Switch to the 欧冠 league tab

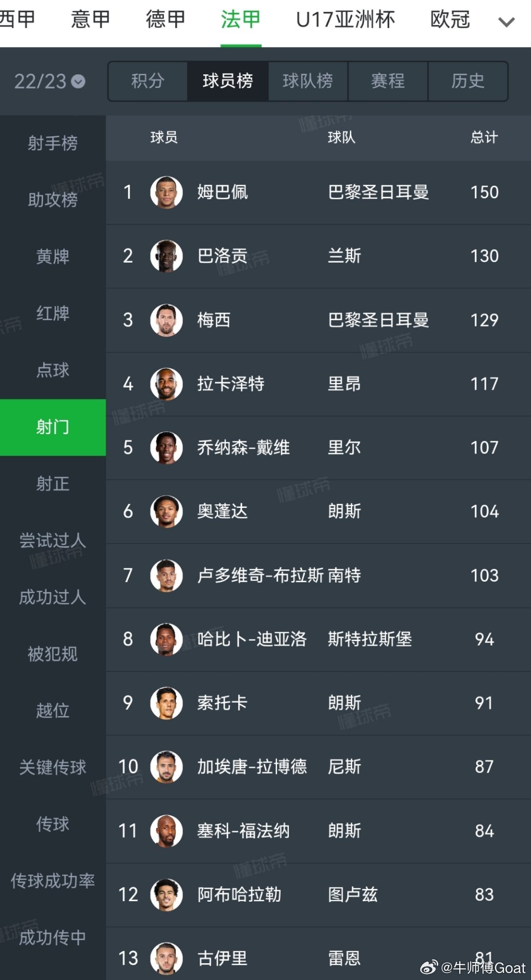[450, 20]
